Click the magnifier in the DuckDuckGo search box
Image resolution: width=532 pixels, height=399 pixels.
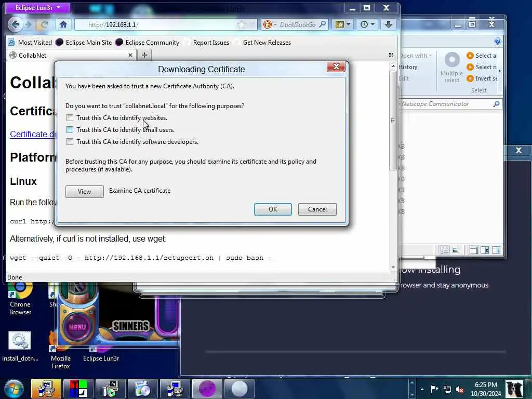[x=323, y=24]
